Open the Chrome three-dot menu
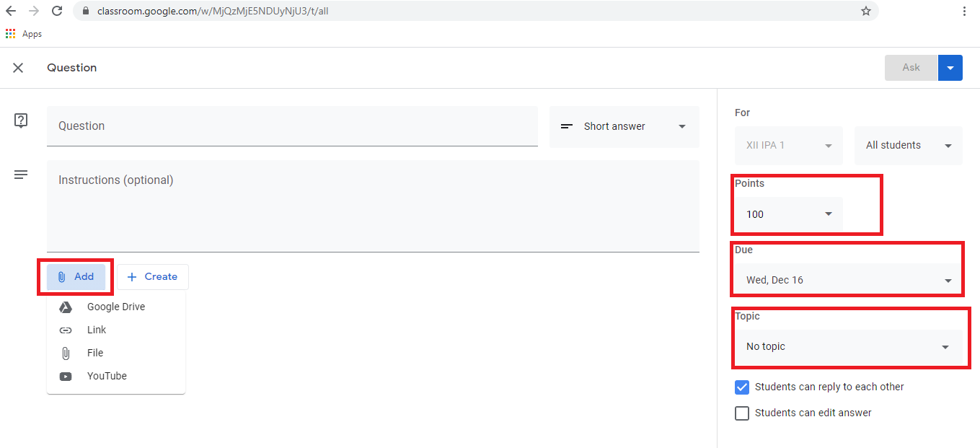 click(x=964, y=11)
